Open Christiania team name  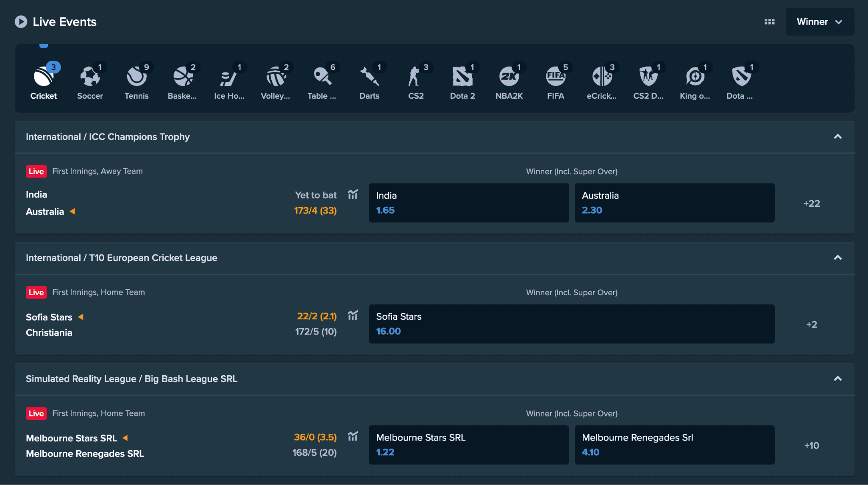49,333
